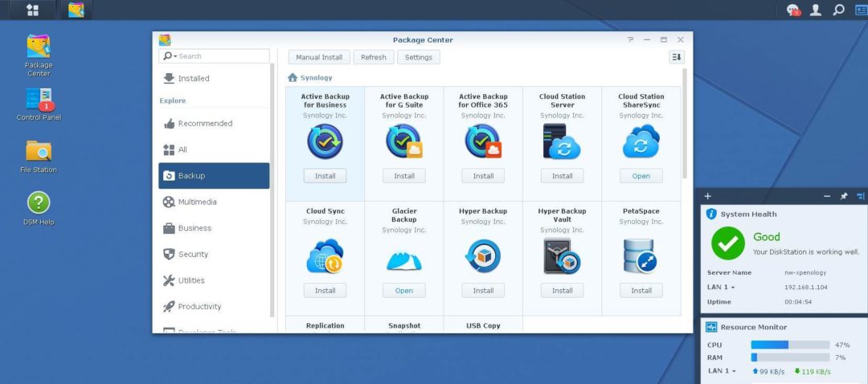
Task: Pin the widget panel with pushpin icon
Action: click(844, 196)
